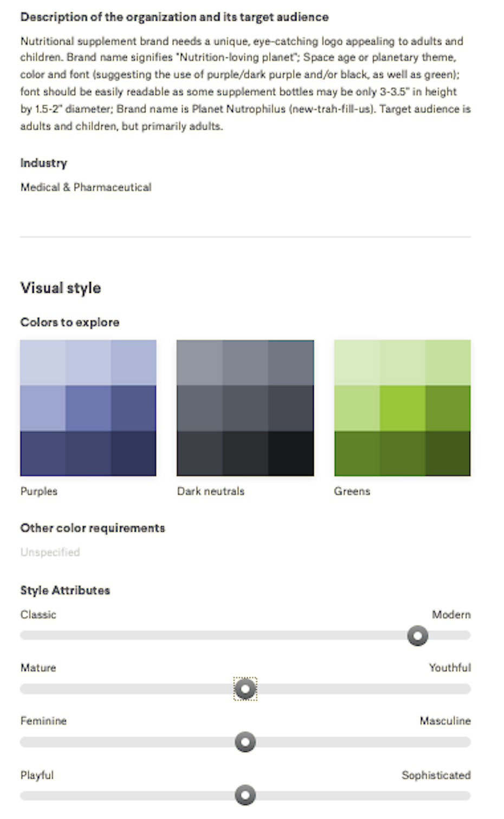Select the Greens color palette
The height and width of the screenshot is (819, 504).
click(402, 408)
